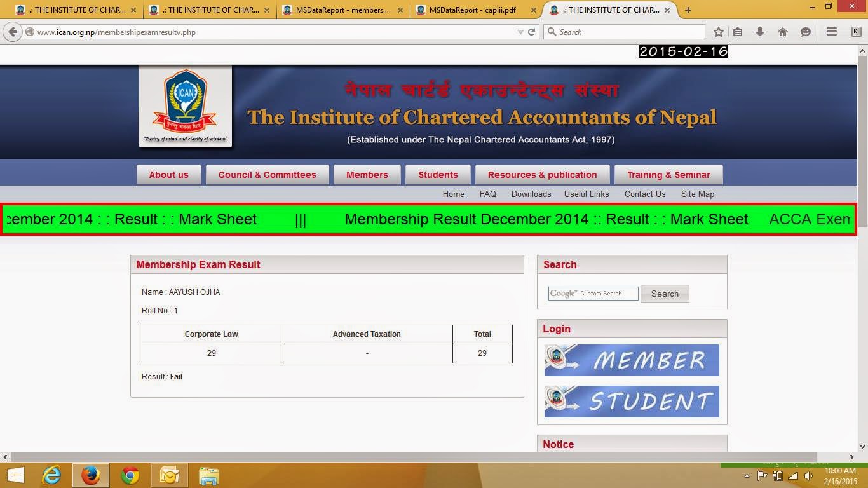Open the Members navigation menu
This screenshot has height=488, width=868.
367,175
